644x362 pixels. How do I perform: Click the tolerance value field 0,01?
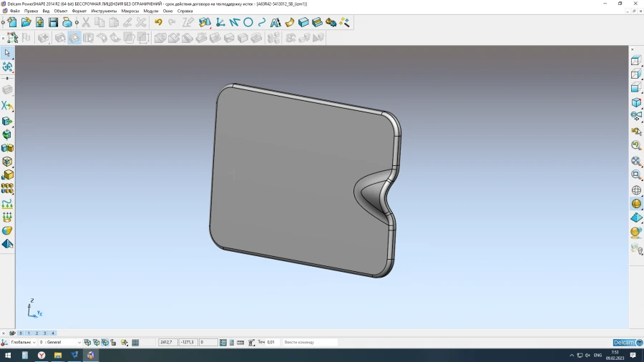pos(271,343)
